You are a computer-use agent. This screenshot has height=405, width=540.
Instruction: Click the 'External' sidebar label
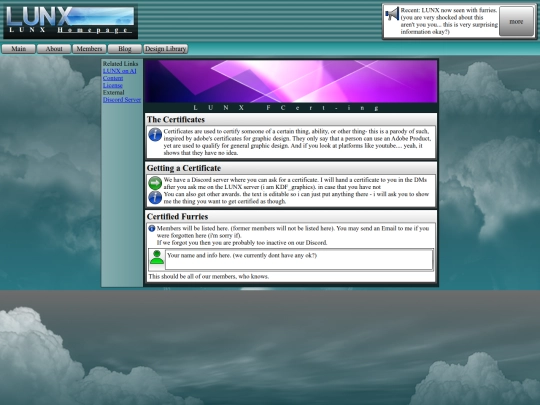(113, 92)
